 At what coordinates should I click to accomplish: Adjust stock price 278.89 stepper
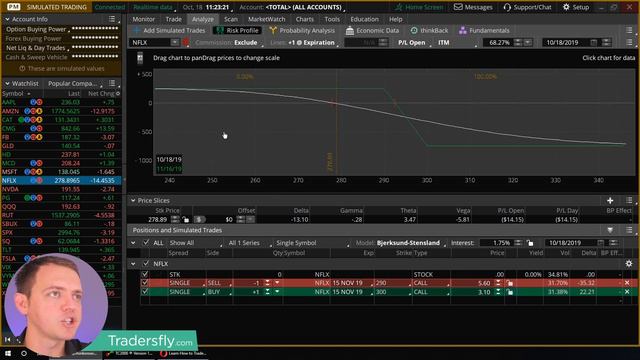(175, 219)
